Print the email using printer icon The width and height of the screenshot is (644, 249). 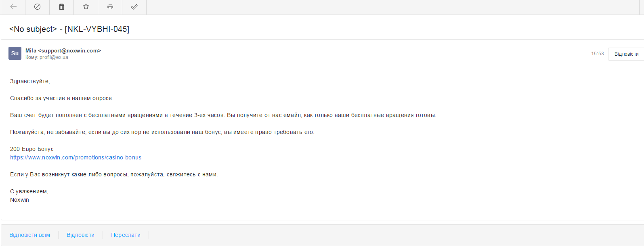[x=110, y=6]
